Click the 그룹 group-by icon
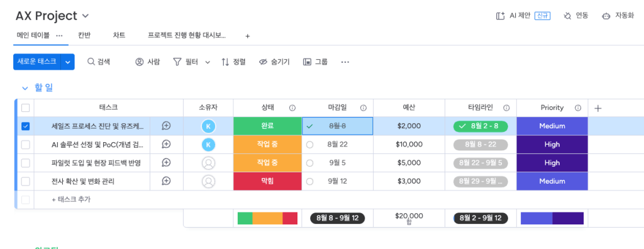This screenshot has height=249, width=644. click(x=307, y=62)
